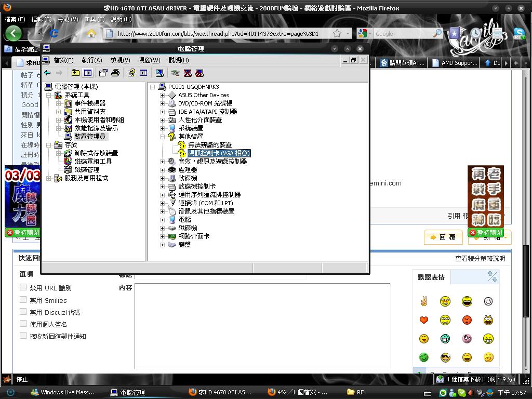The height and width of the screenshot is (399, 532).
Task: Click the Help question mark toolbar icon
Action: [131, 73]
